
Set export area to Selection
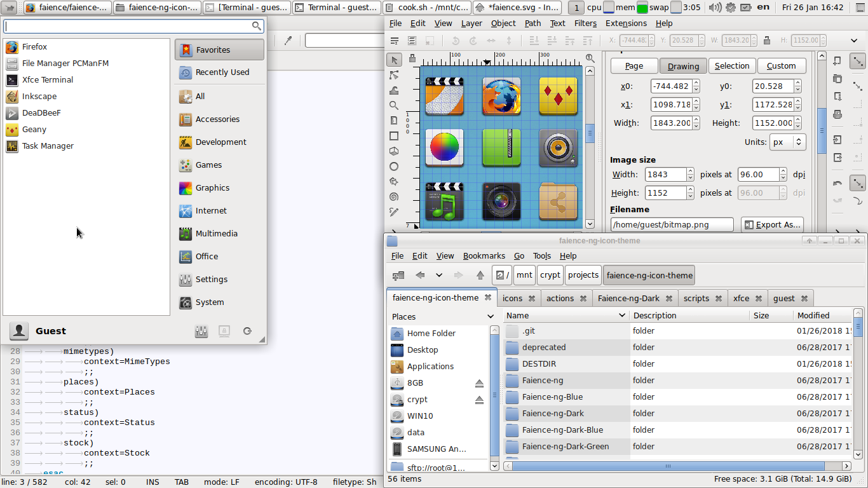point(732,66)
